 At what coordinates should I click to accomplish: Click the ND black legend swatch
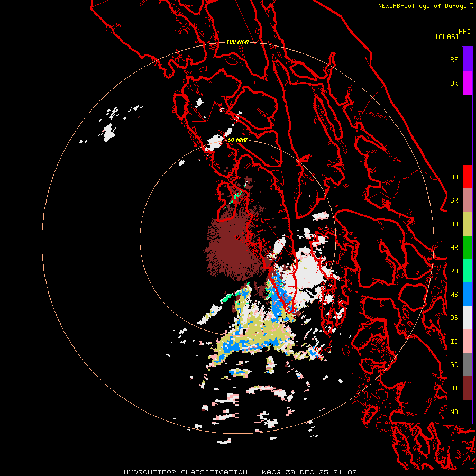467,411
